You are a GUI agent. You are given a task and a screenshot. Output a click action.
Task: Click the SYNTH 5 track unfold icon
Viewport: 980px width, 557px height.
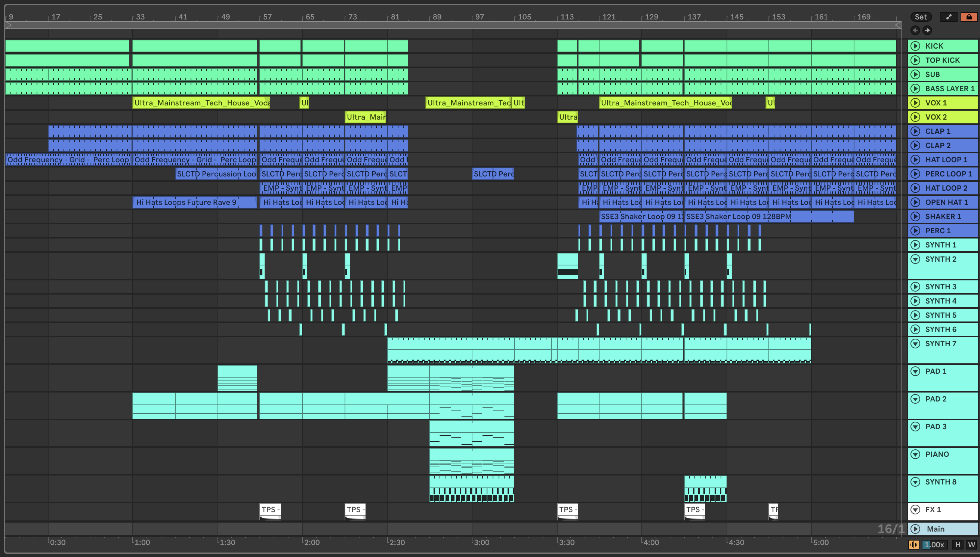tap(915, 315)
